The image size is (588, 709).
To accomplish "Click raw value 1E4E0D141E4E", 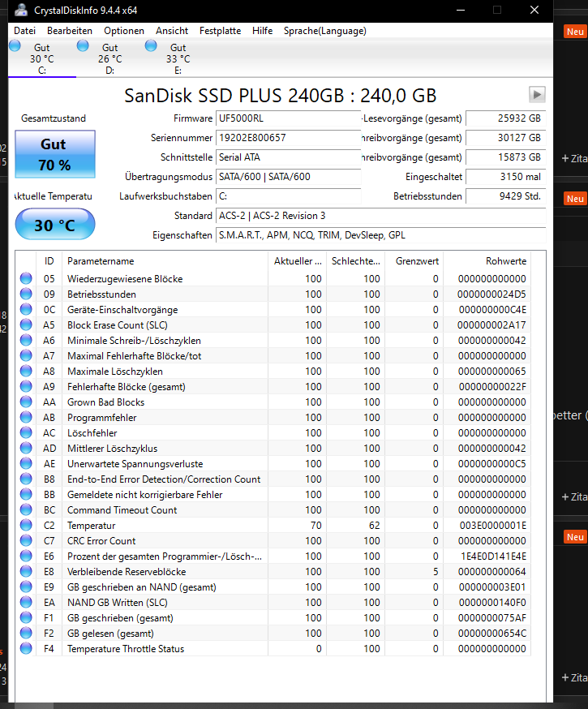I will click(493, 556).
